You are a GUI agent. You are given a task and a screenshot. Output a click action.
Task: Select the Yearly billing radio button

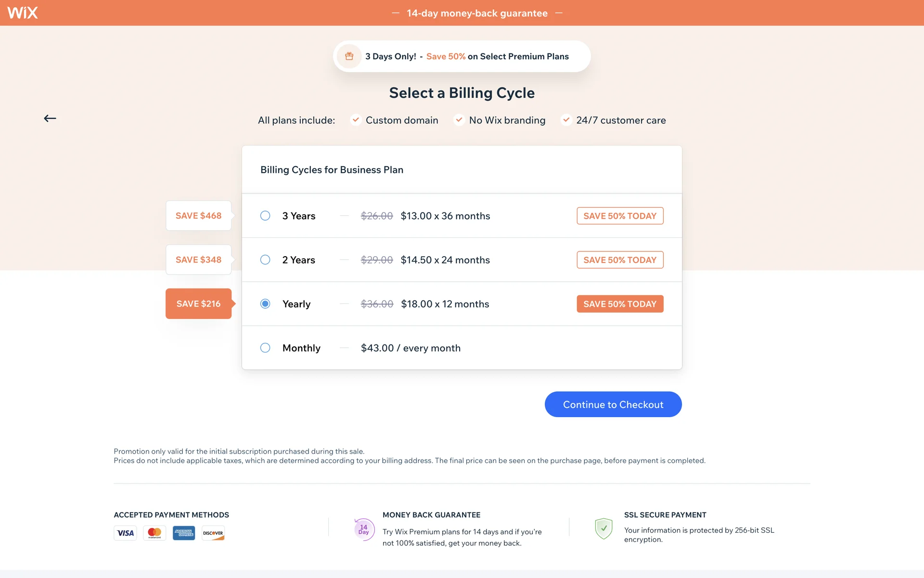pyautogui.click(x=265, y=304)
